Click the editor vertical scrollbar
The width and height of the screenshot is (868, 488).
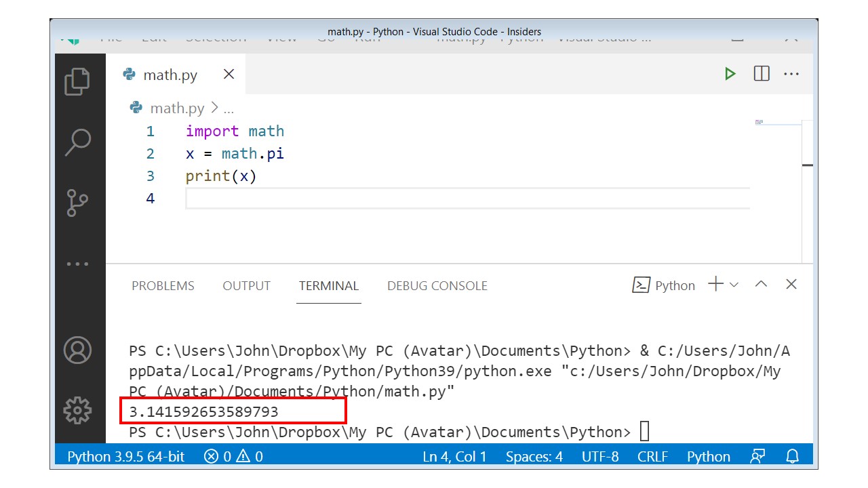[x=806, y=165]
